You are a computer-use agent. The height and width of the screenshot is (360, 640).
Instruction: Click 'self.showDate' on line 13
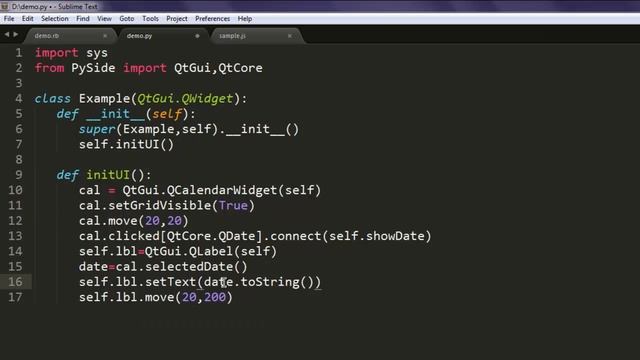coord(376,236)
